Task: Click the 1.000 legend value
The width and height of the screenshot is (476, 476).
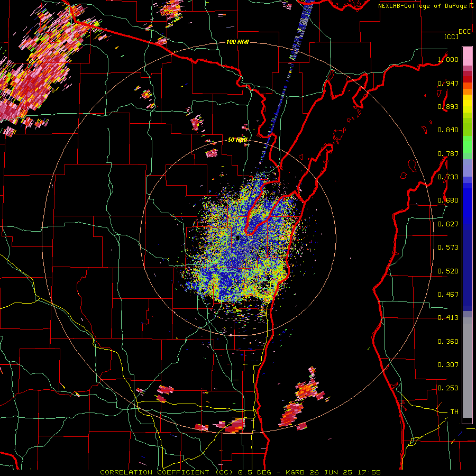Action: click(448, 59)
